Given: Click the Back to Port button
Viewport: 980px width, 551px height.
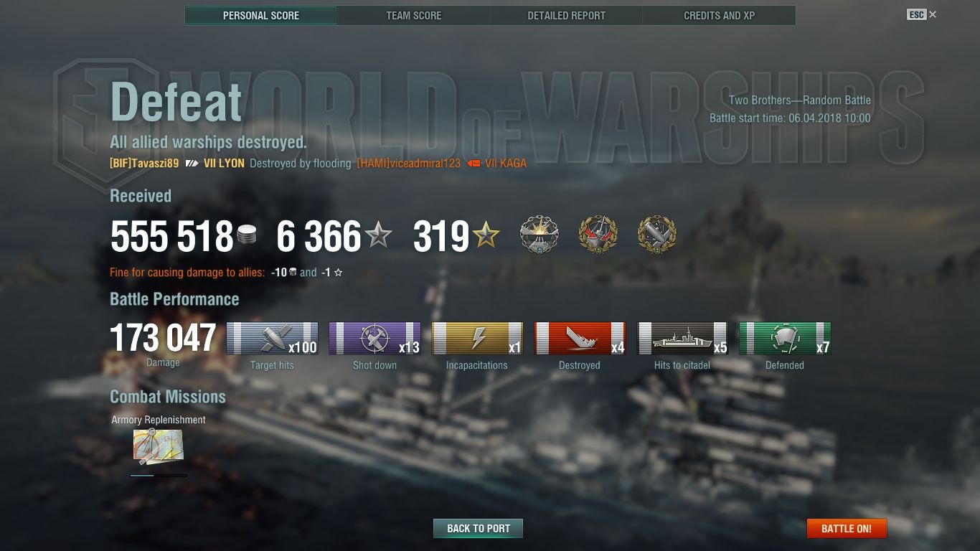Looking at the screenshot, I should click(478, 528).
